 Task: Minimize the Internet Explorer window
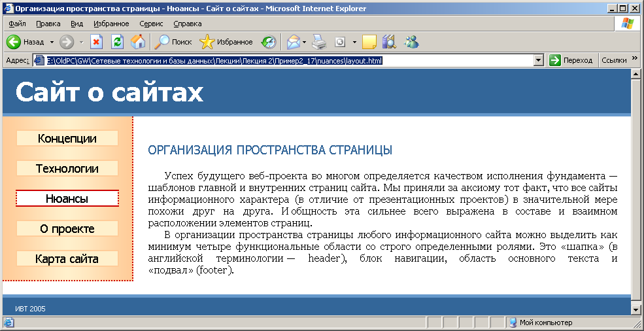click(x=613, y=9)
